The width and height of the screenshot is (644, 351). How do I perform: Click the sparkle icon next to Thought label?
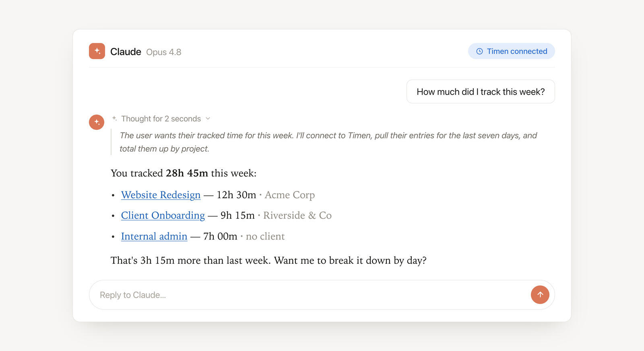click(x=115, y=119)
